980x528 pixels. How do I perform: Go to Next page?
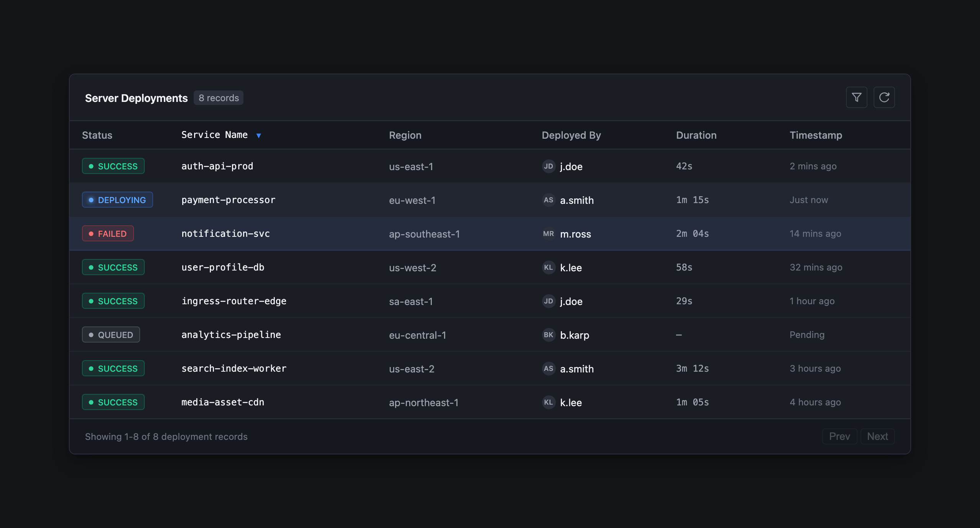point(877,436)
